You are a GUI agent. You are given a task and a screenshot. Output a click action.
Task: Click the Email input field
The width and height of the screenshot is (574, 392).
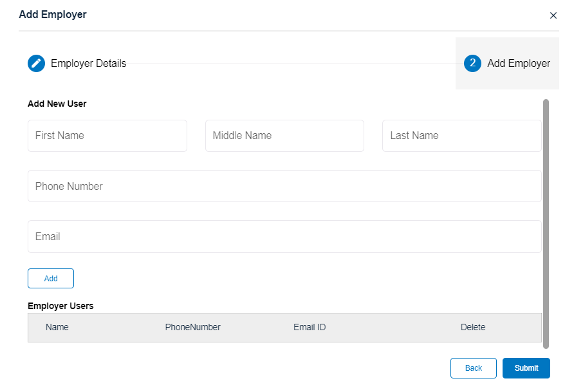[284, 237]
